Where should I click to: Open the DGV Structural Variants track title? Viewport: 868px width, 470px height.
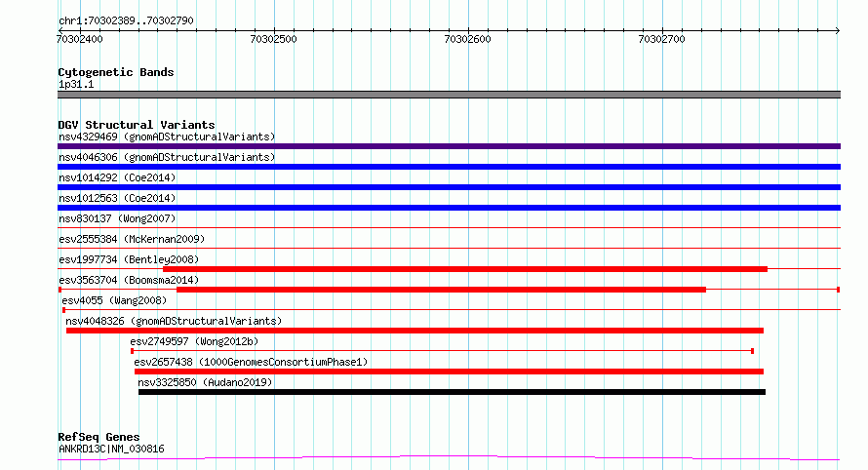[x=137, y=125]
